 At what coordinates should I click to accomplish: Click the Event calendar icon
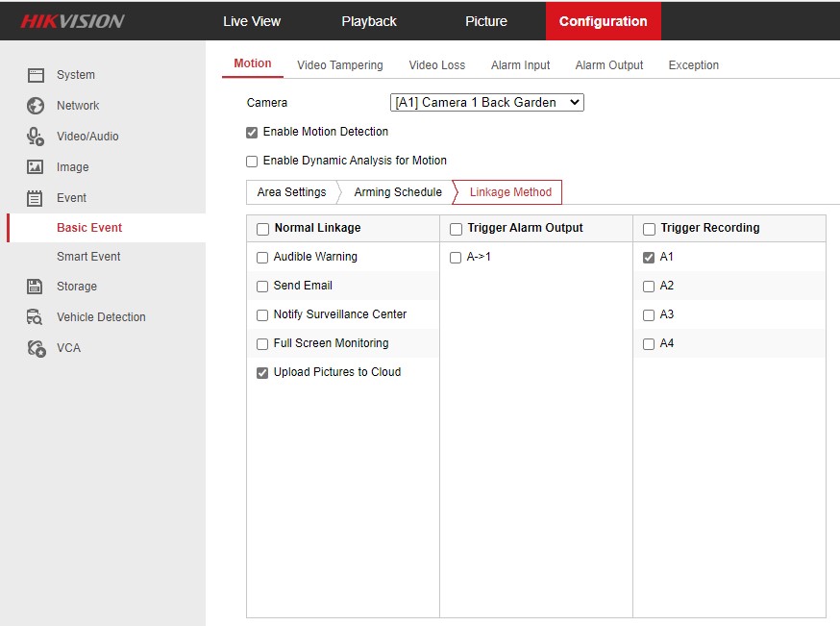(x=36, y=198)
